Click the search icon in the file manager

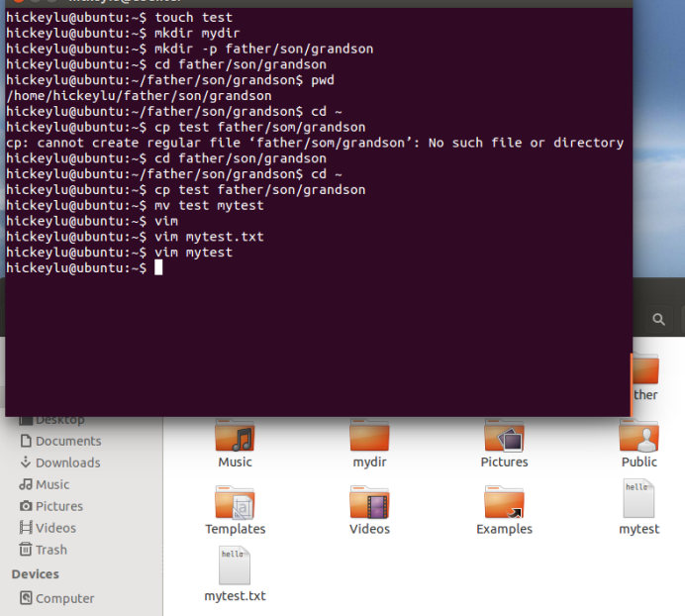coord(658,319)
